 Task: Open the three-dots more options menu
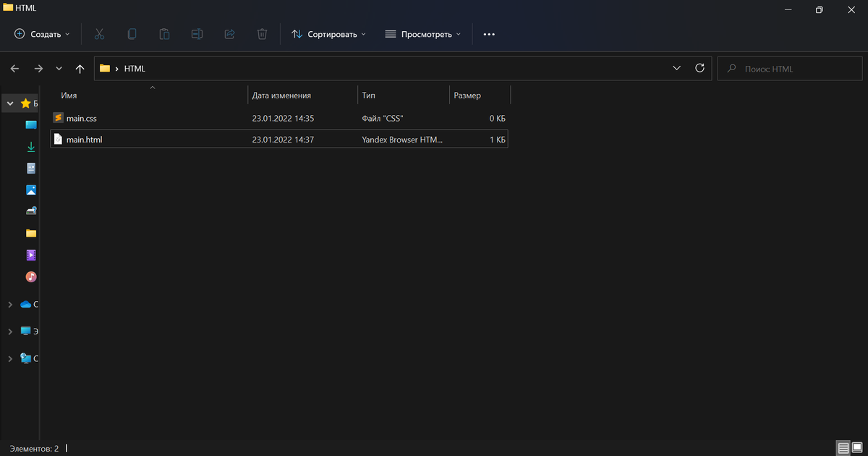click(x=489, y=34)
